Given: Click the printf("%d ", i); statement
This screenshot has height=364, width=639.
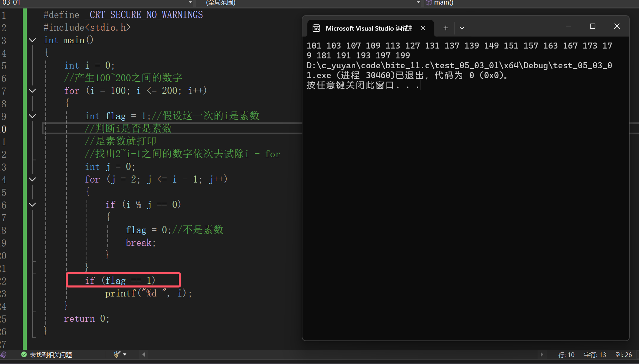Looking at the screenshot, I should click(149, 293).
